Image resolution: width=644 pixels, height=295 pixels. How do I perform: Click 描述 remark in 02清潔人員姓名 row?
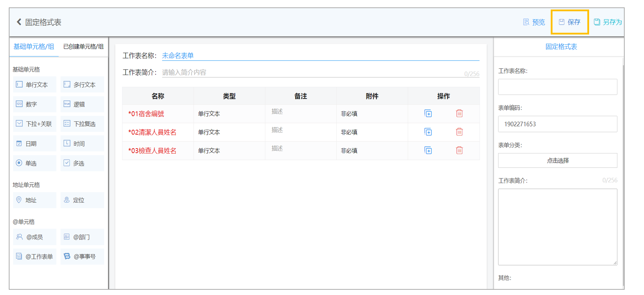[277, 130]
